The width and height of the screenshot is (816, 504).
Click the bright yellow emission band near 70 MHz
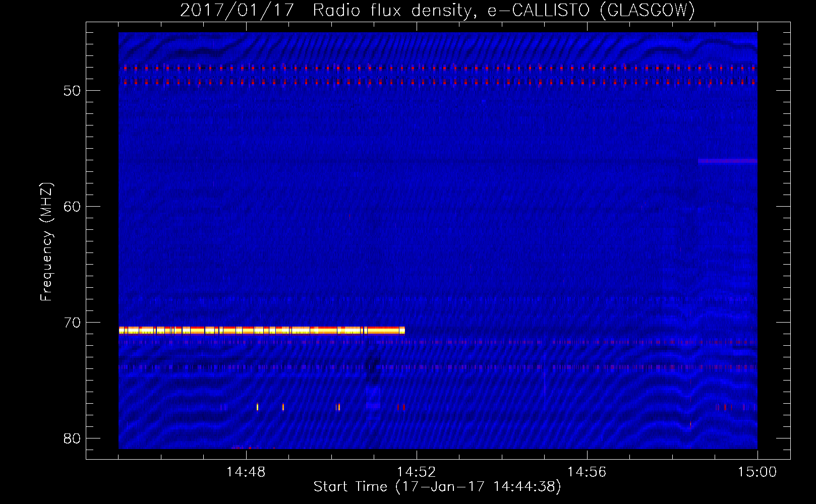click(262, 331)
